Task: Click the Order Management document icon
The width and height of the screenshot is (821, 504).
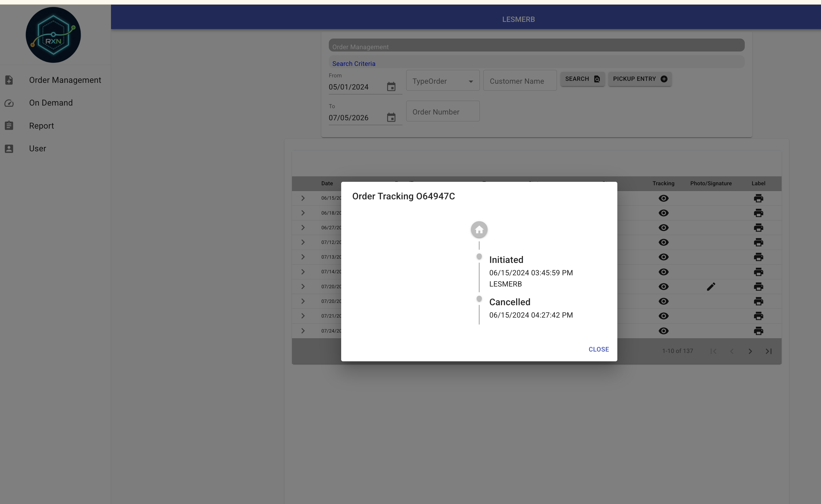Action: pos(9,80)
